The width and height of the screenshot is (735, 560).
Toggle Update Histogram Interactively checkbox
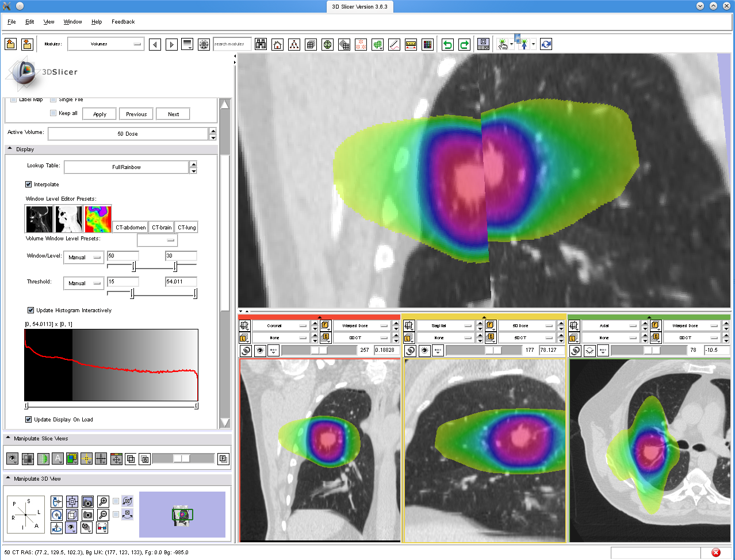(x=31, y=310)
